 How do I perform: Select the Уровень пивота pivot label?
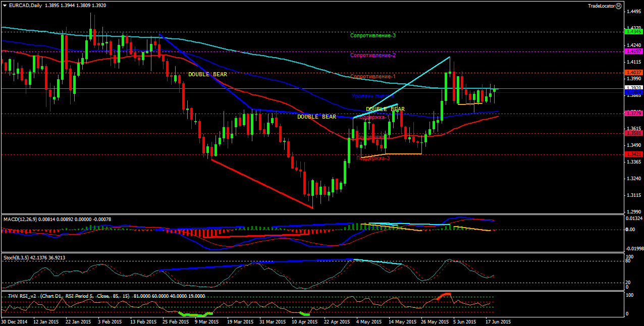[x=372, y=96]
